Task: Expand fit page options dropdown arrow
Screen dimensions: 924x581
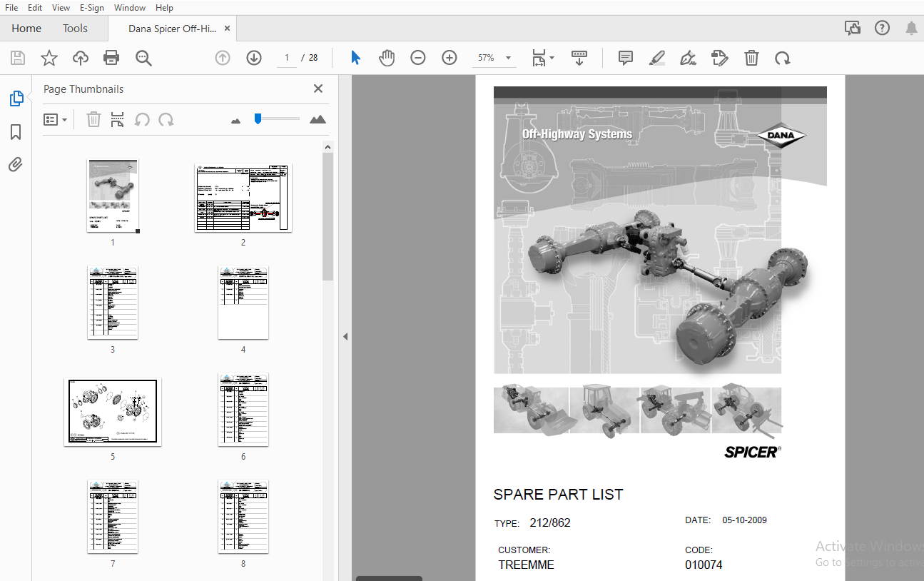Action: (x=552, y=59)
